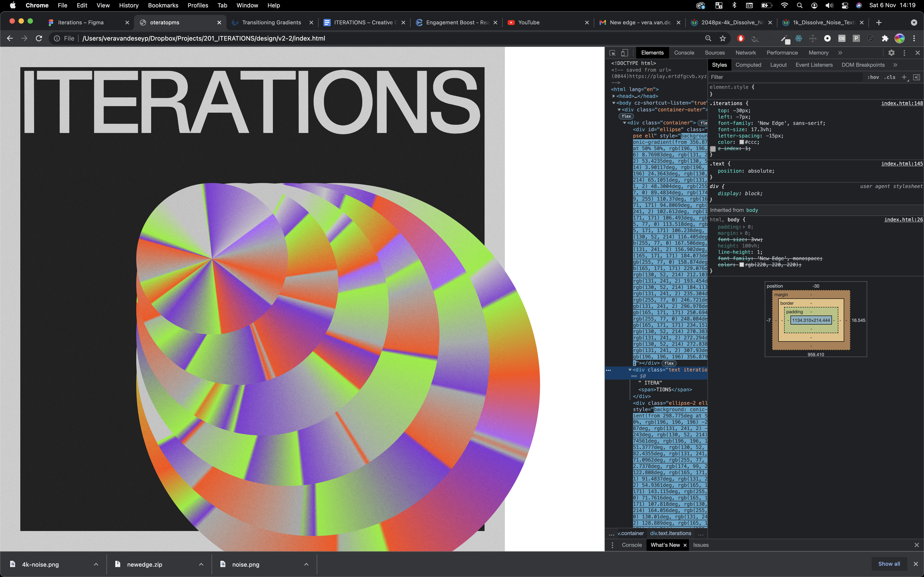Open DevTools settings gear
Image resolution: width=924 pixels, height=577 pixels.
(891, 53)
